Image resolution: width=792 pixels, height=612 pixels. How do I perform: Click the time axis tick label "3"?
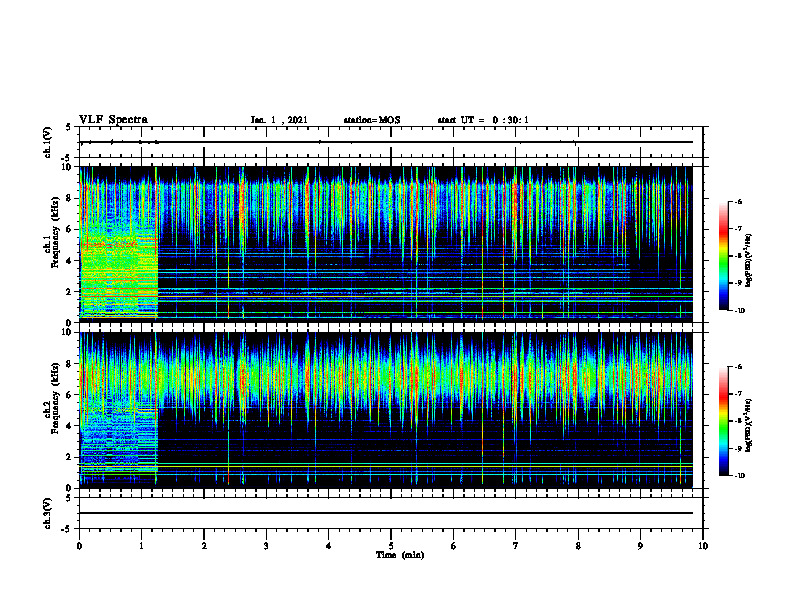[x=266, y=546]
